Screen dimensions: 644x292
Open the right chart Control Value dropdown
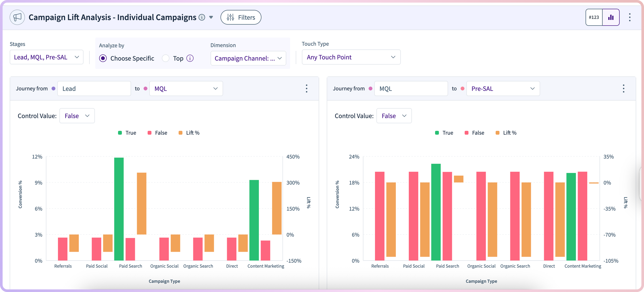tap(394, 116)
